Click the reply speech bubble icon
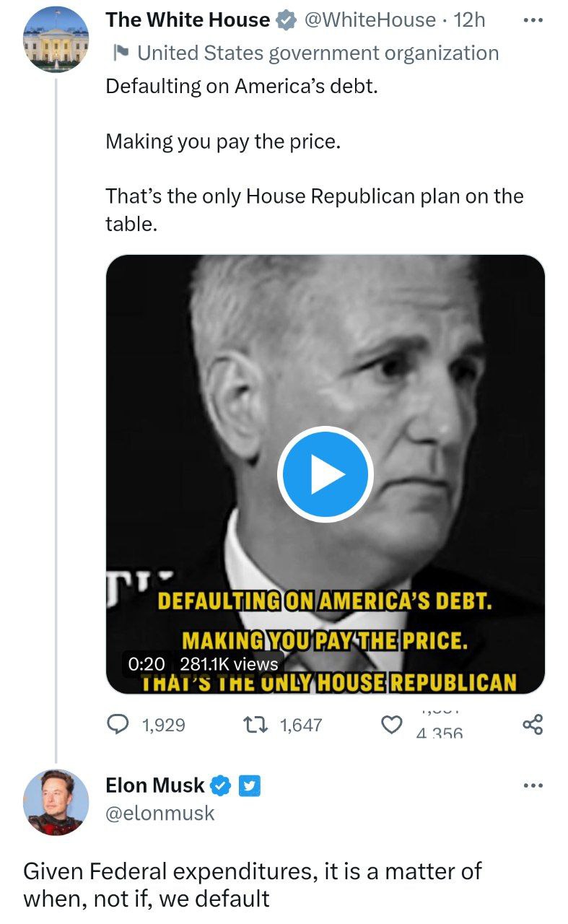Screen dimensions: 568x924 tap(117, 724)
